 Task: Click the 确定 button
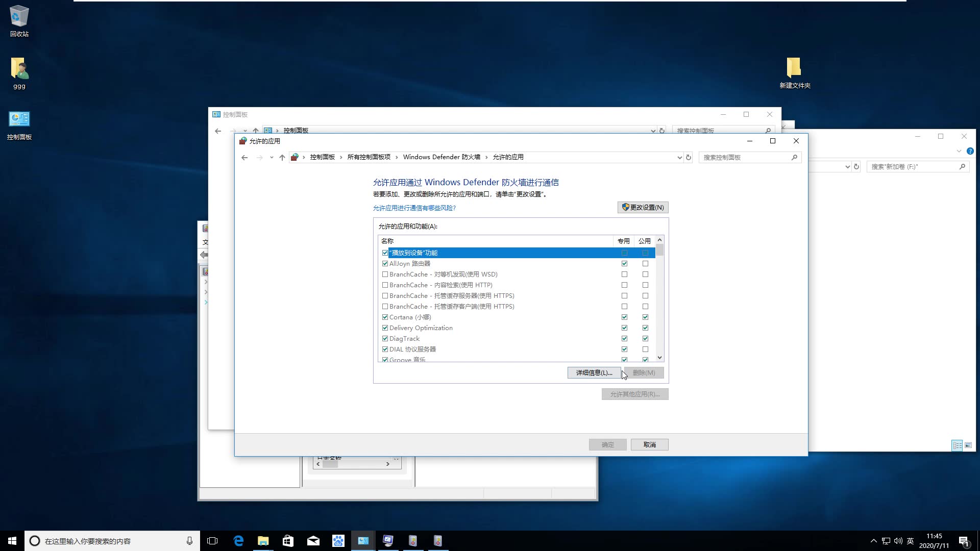click(x=607, y=445)
